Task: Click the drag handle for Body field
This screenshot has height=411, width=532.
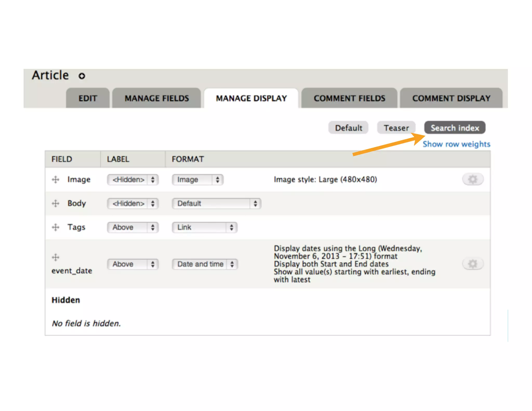Action: click(x=55, y=203)
